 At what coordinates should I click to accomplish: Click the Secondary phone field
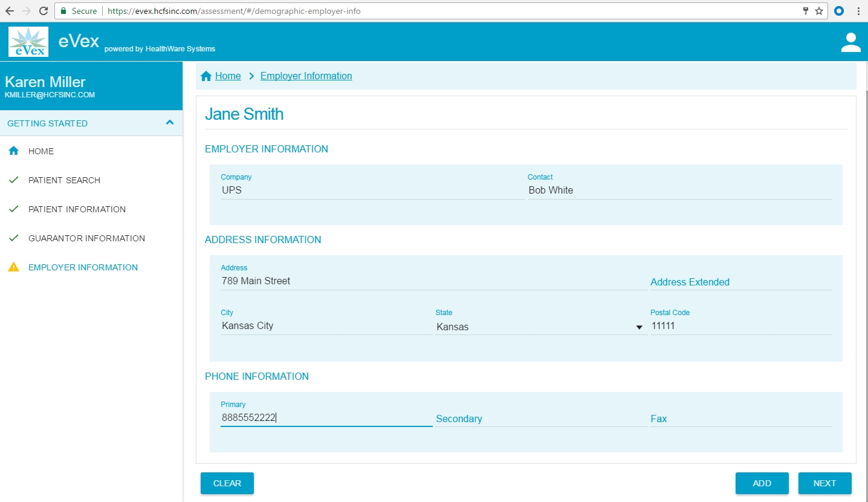(x=540, y=419)
